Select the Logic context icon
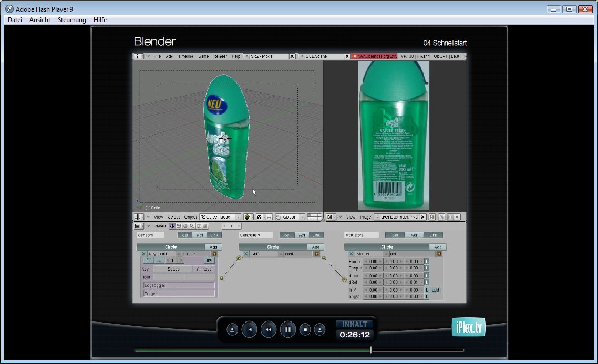The height and width of the screenshot is (364, 598). pyautogui.click(x=172, y=226)
